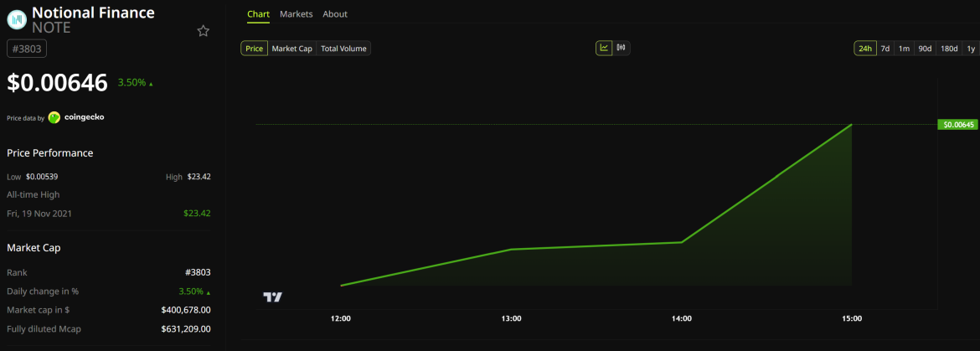
Task: Click the 13:00 time axis label
Action: click(x=511, y=318)
